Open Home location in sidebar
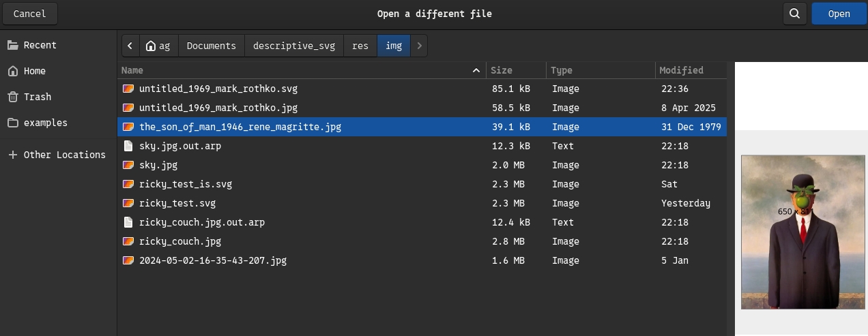 pyautogui.click(x=58, y=71)
